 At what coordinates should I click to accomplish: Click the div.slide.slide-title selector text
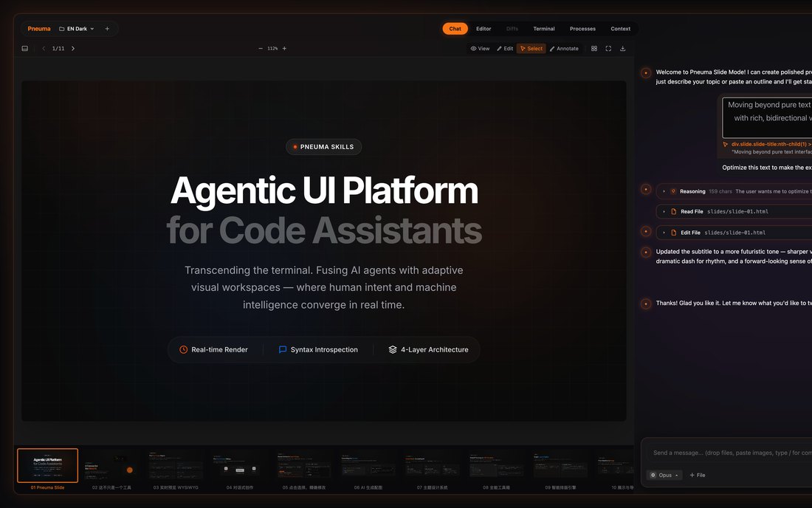coord(771,145)
